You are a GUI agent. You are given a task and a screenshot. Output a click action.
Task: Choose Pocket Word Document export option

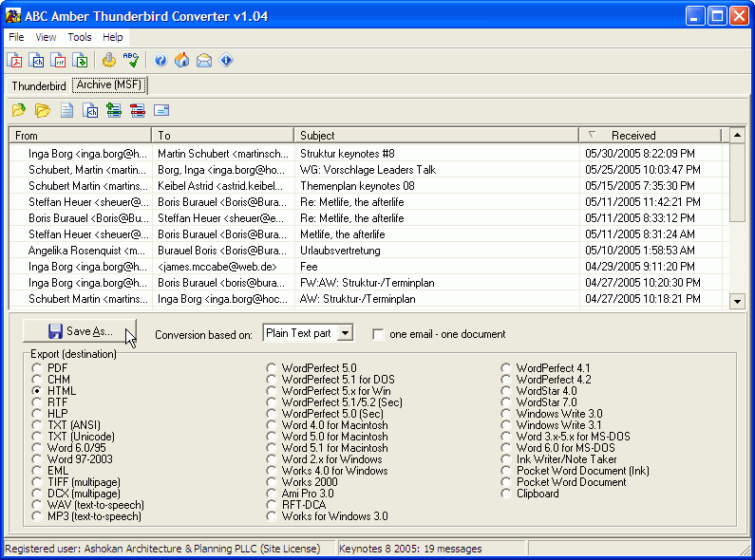(x=505, y=482)
